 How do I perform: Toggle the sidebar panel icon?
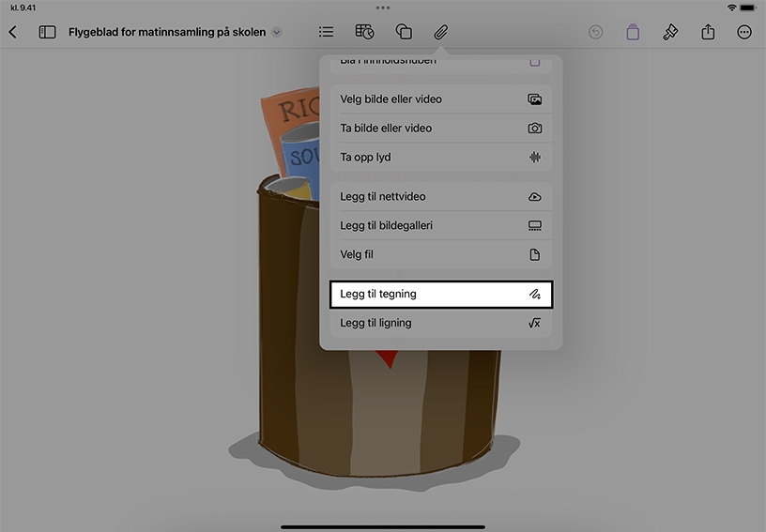click(47, 32)
